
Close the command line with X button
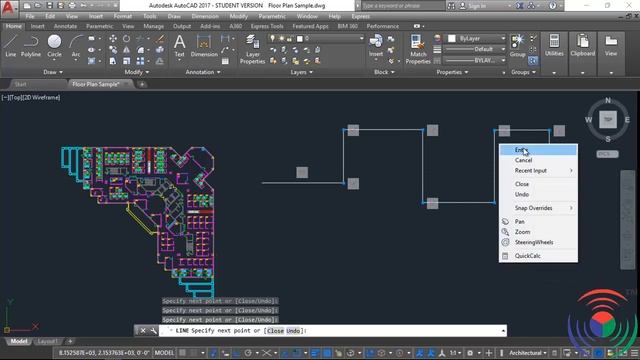(143, 331)
